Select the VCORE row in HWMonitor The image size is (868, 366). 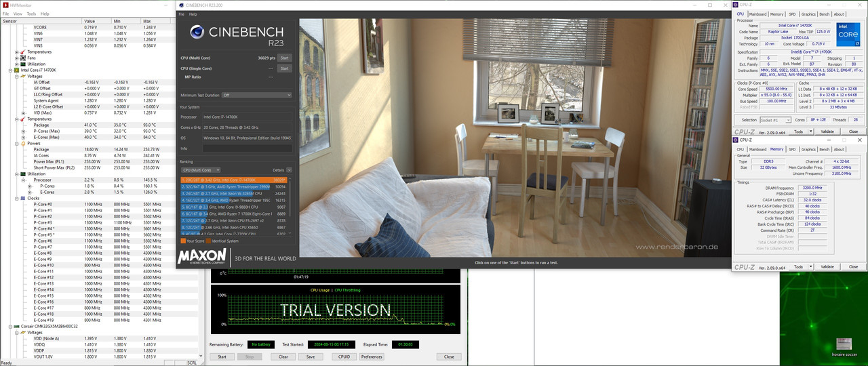(102, 27)
